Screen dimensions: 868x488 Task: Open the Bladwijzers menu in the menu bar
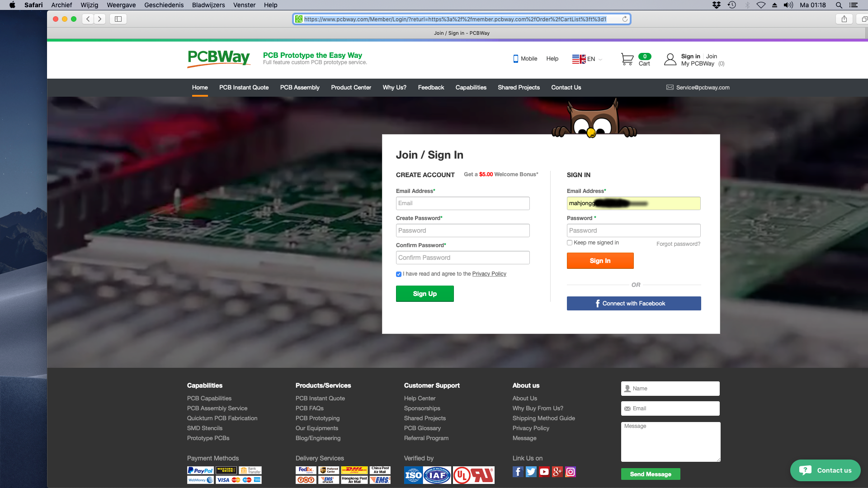[208, 5]
